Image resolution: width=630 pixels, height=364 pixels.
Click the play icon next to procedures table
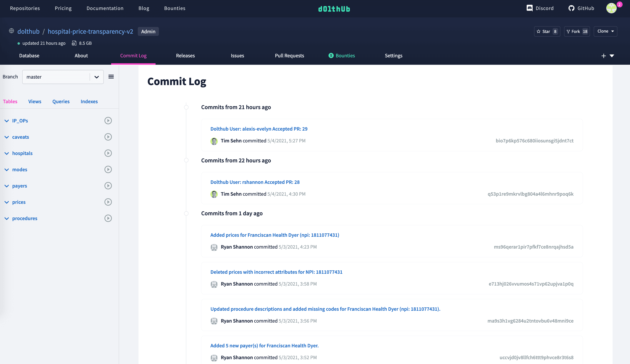(x=108, y=218)
